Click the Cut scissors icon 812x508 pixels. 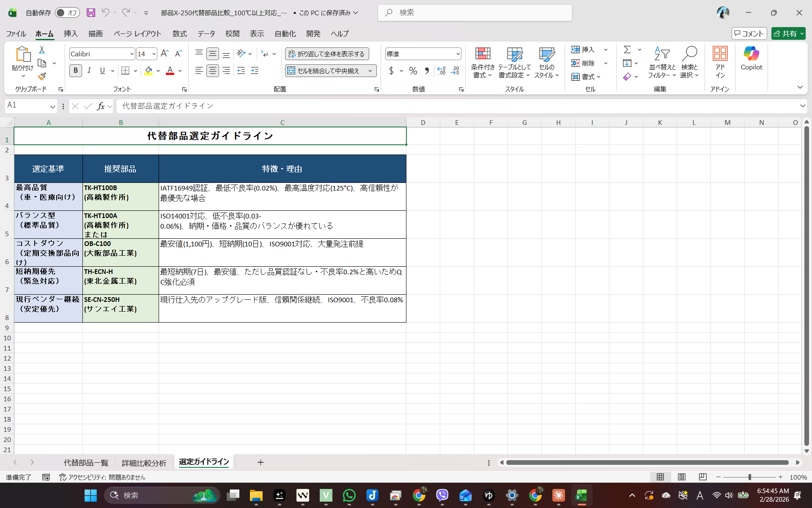[x=42, y=50]
